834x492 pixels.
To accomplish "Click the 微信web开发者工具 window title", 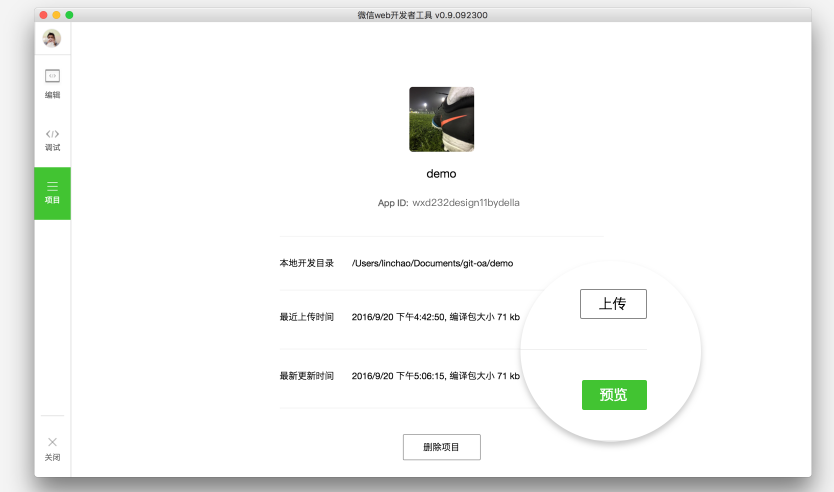I will [422, 15].
